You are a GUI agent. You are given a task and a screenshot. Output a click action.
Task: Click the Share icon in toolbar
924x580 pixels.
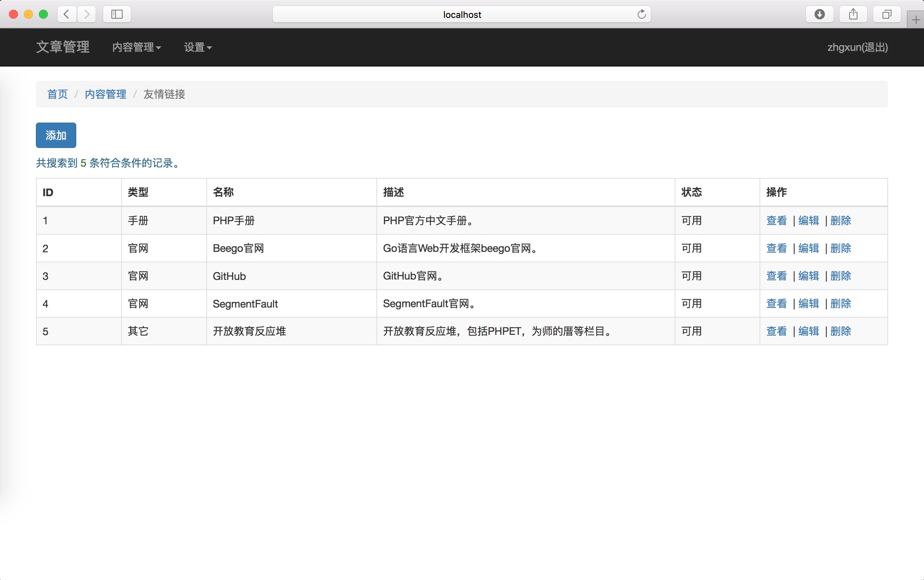pos(853,15)
